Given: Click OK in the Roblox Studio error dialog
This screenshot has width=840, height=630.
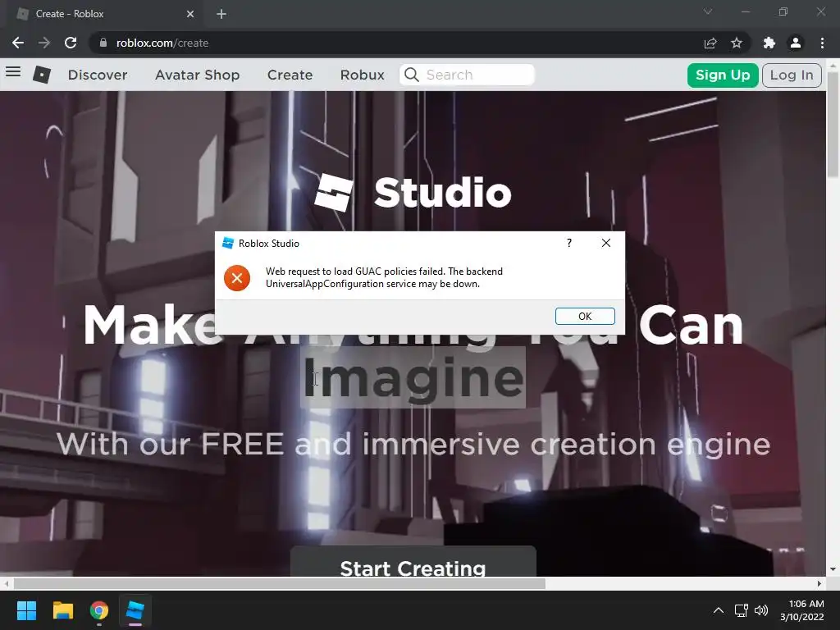Looking at the screenshot, I should pyautogui.click(x=584, y=316).
